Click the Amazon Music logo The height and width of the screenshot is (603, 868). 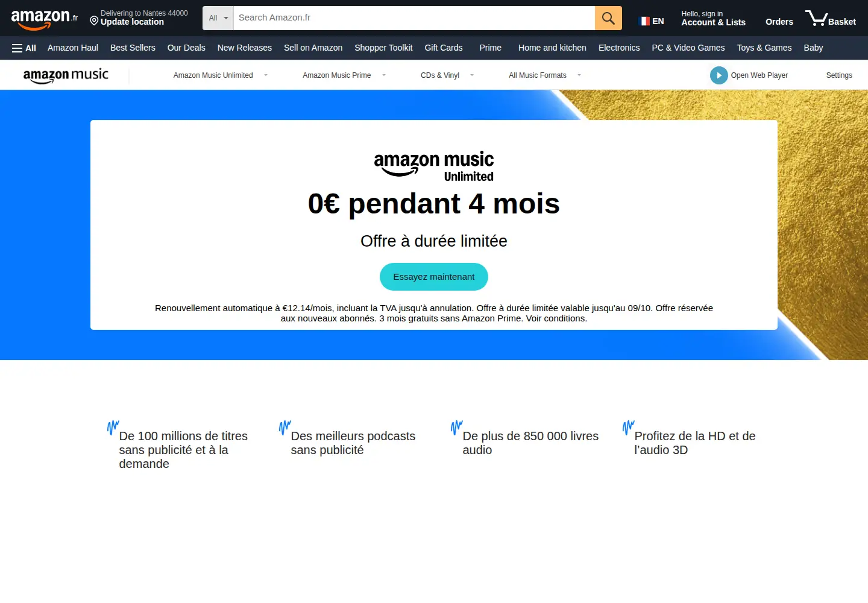click(x=66, y=75)
